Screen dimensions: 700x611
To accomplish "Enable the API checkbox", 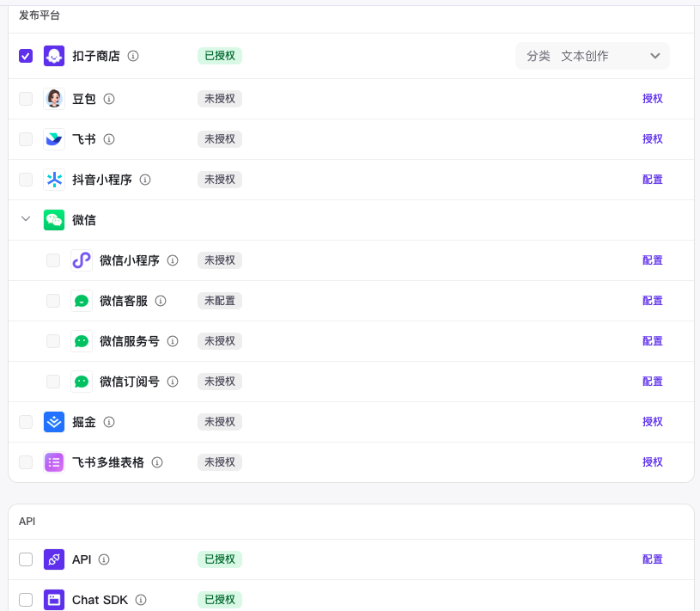I will [26, 559].
